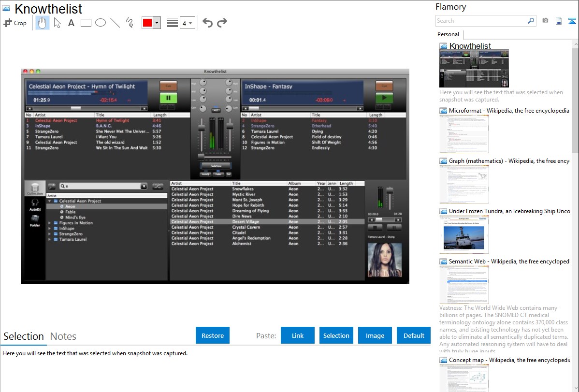Pick the rectangle drawing tool

point(86,23)
